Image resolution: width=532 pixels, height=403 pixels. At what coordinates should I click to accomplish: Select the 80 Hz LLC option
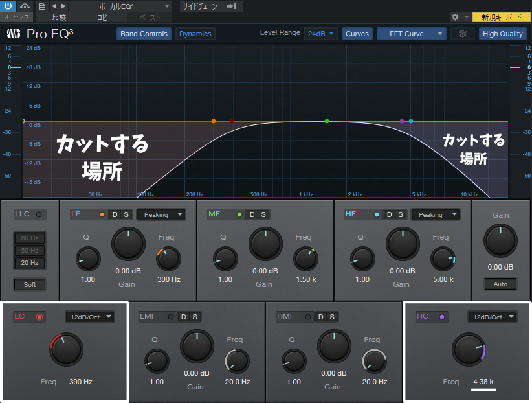tap(30, 238)
